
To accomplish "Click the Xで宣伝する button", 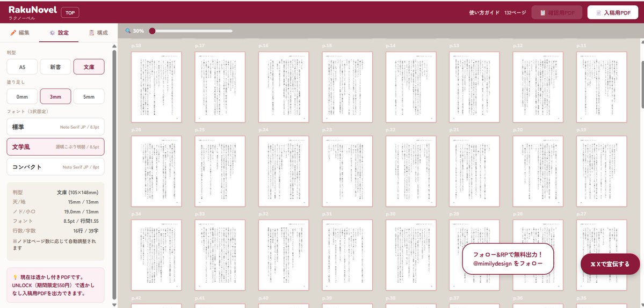I will tap(610, 264).
